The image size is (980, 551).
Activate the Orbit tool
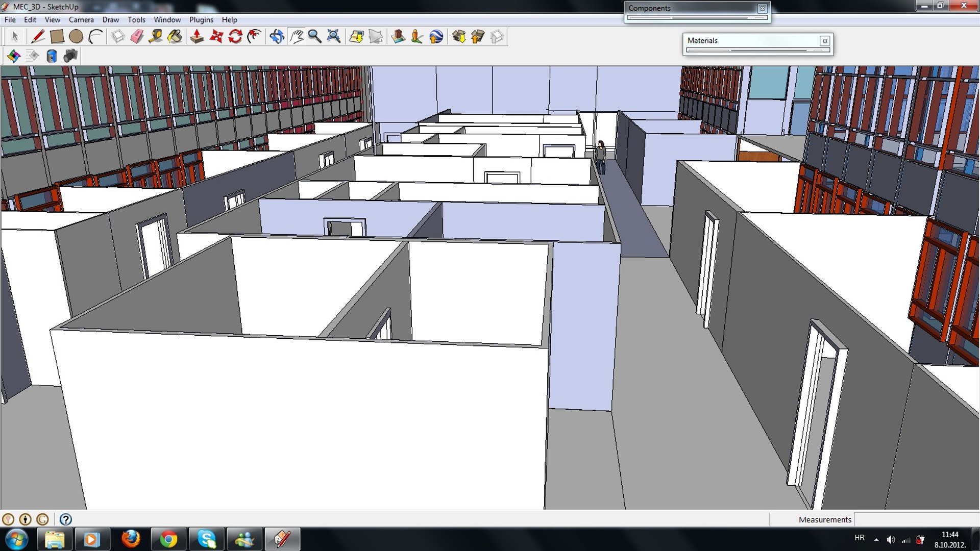point(277,37)
